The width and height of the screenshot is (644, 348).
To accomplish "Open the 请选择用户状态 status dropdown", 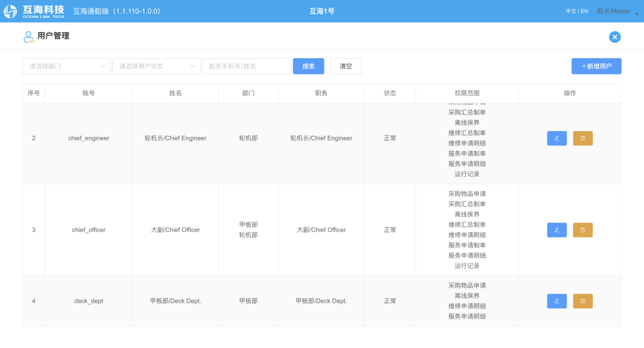I will [156, 66].
